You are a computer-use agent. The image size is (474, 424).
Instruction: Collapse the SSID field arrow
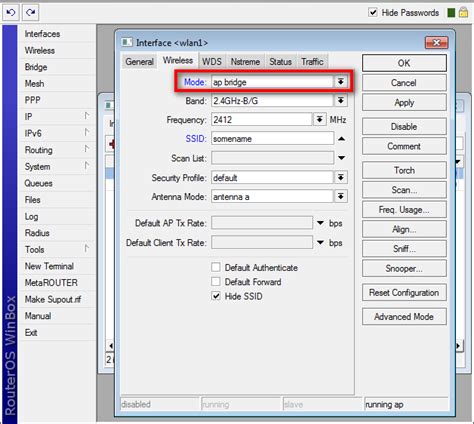coord(341,139)
